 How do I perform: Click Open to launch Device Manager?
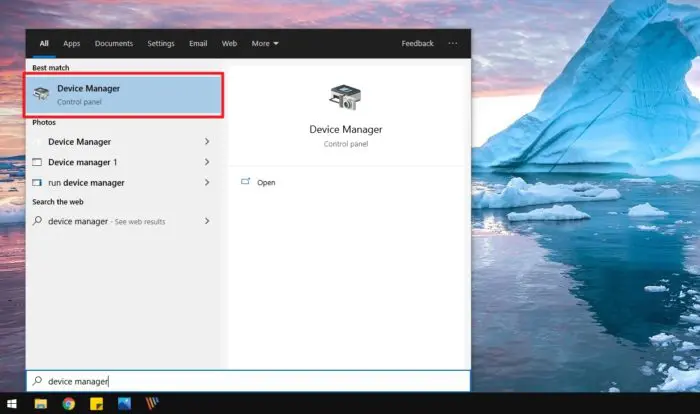pyautogui.click(x=266, y=182)
